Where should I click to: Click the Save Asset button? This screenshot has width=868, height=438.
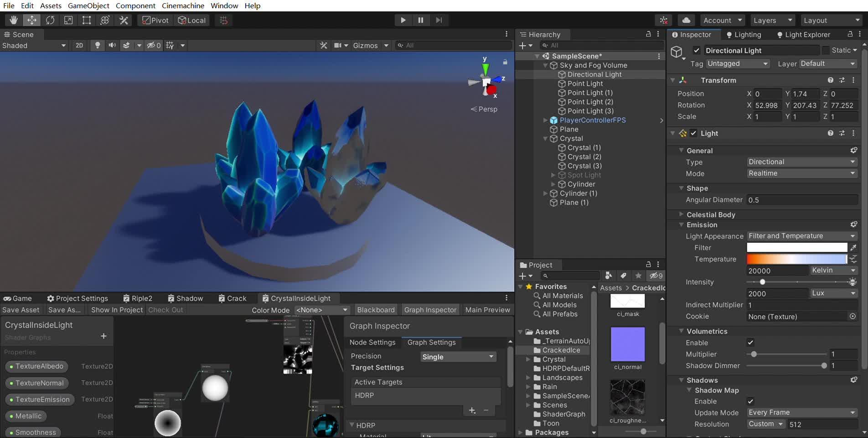point(21,310)
